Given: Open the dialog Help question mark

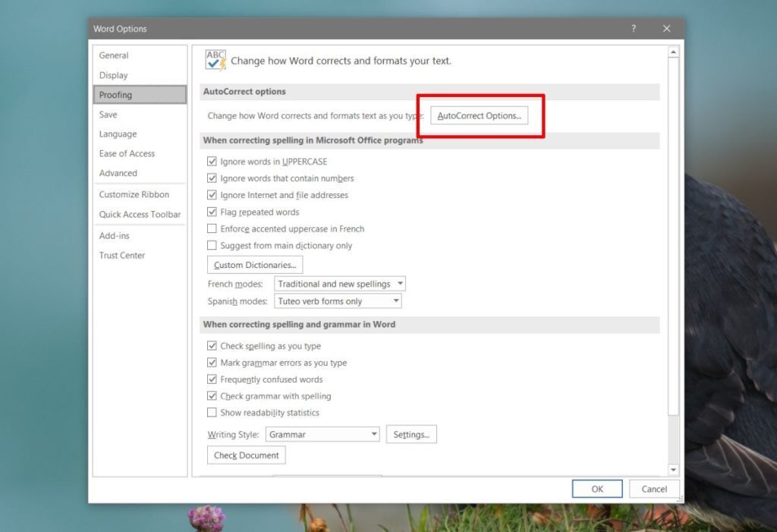Looking at the screenshot, I should 634,28.
